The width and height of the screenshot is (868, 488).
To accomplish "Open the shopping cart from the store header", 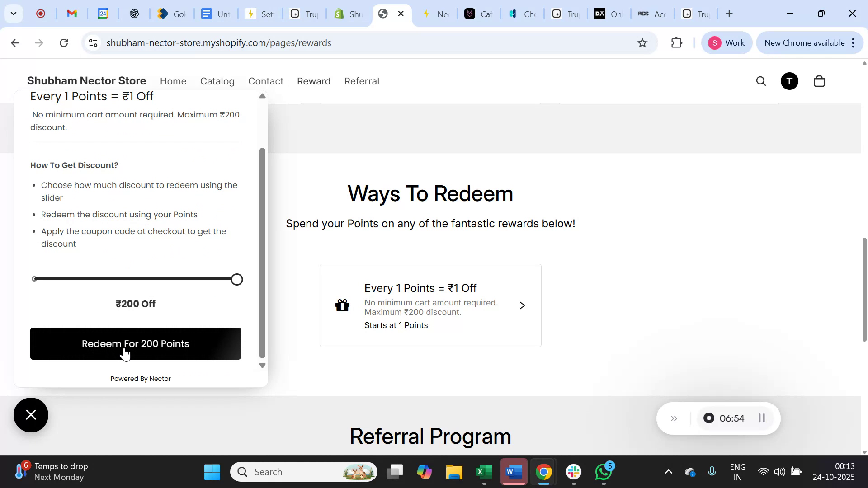I will (x=819, y=81).
